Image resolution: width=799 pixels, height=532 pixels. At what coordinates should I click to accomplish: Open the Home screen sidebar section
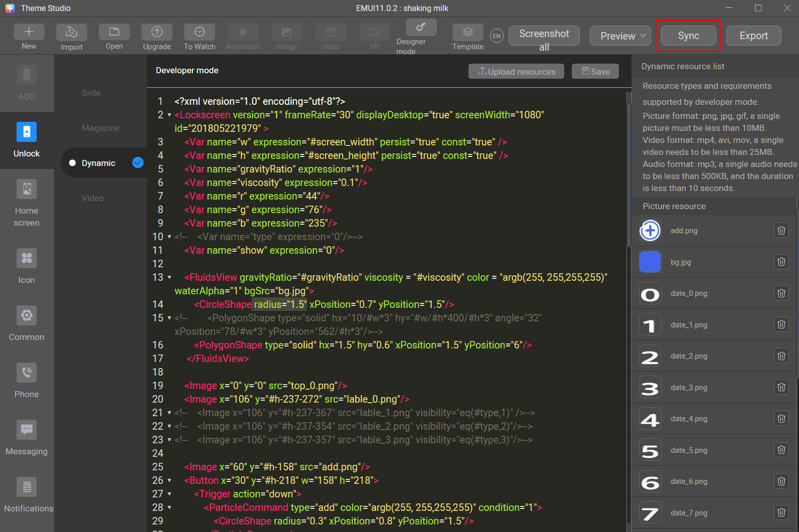click(x=27, y=203)
